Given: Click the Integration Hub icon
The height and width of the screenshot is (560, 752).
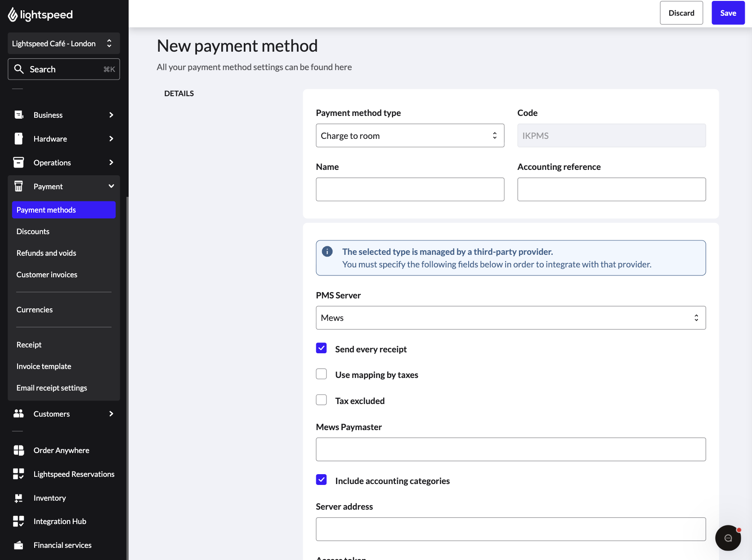Looking at the screenshot, I should 18,521.
